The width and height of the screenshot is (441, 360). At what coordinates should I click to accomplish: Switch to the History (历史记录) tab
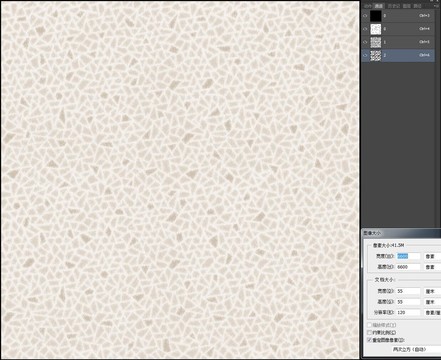(x=394, y=6)
